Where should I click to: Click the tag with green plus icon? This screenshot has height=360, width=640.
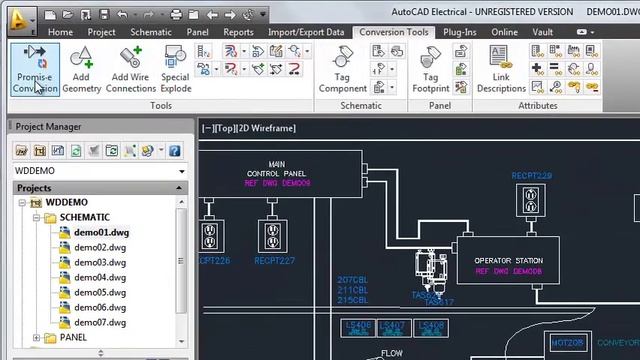[x=258, y=69]
